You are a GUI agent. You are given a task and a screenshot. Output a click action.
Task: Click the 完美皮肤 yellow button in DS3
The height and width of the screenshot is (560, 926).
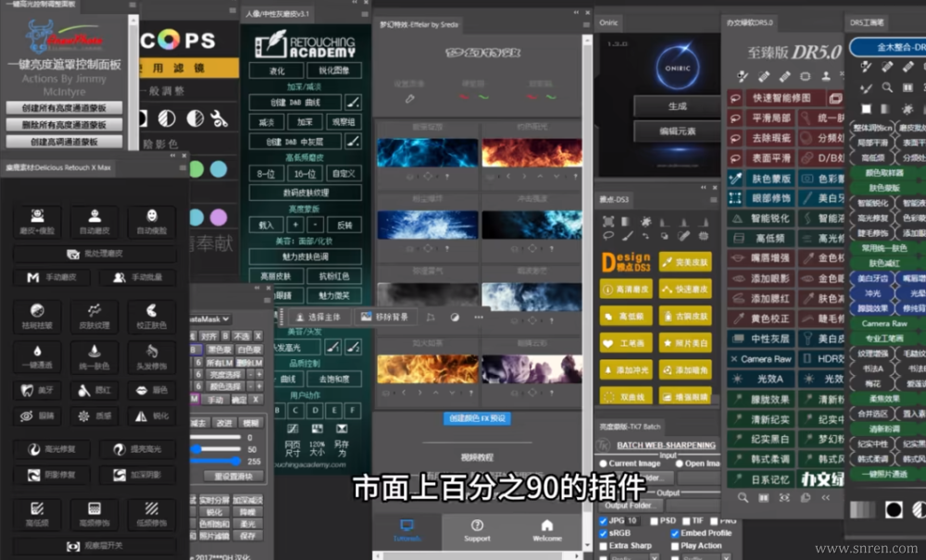click(x=685, y=262)
